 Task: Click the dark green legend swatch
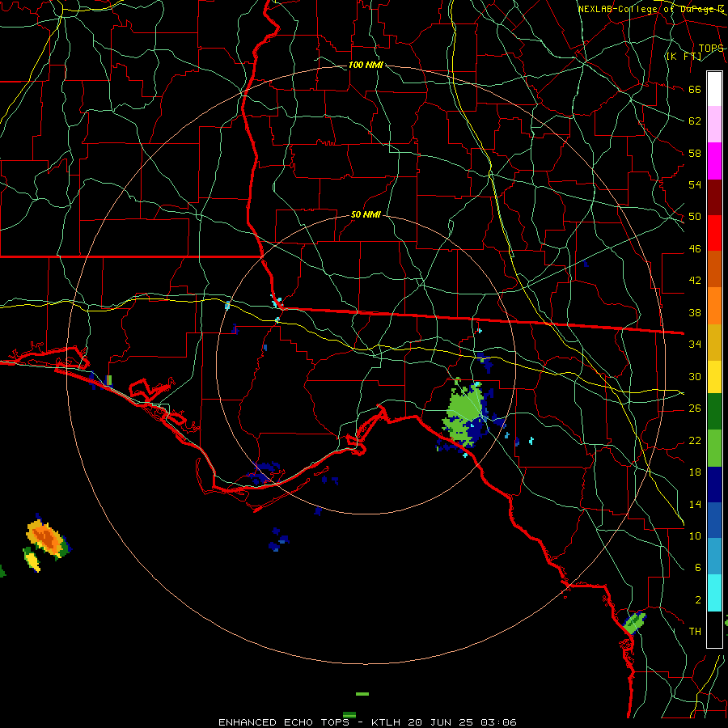tap(714, 412)
